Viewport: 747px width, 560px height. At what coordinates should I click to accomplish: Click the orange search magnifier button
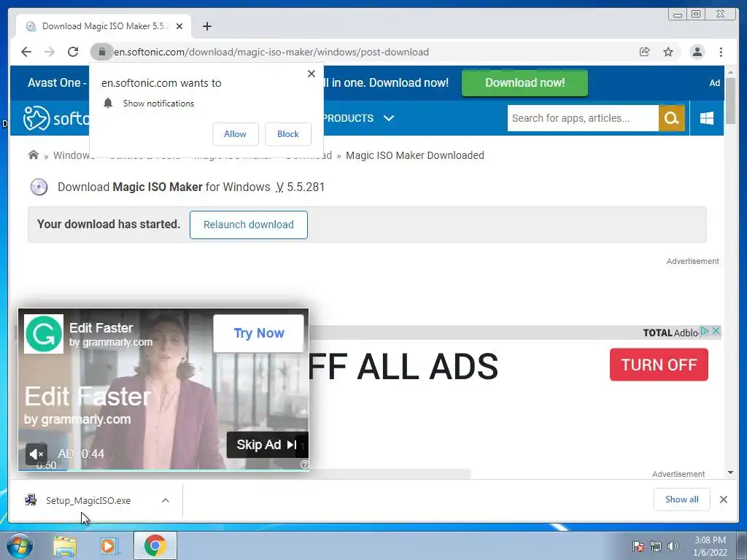(x=672, y=118)
